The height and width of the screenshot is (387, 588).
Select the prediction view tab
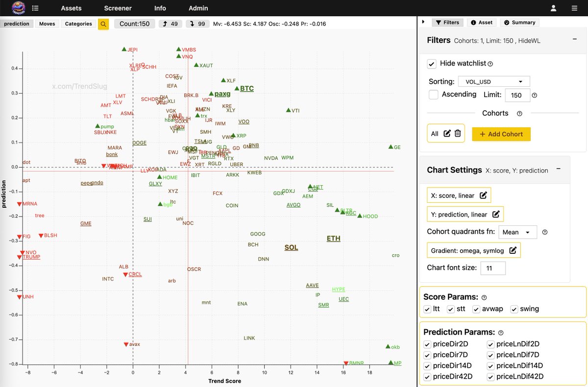[x=17, y=24]
